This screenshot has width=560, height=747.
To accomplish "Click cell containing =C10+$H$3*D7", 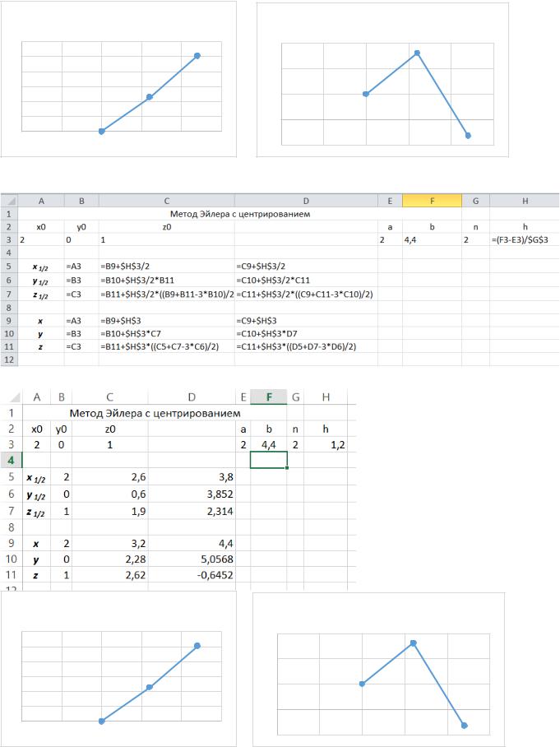I will tap(306, 333).
